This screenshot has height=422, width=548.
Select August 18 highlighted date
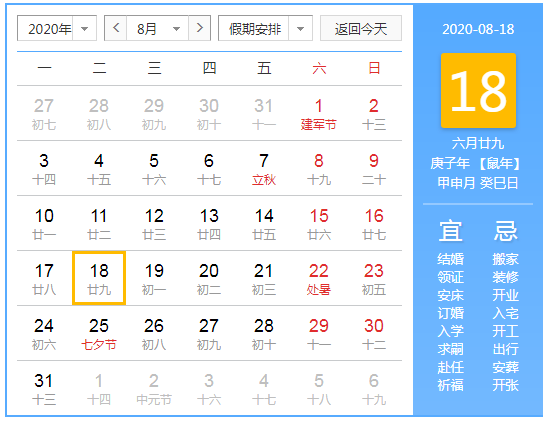click(x=99, y=278)
